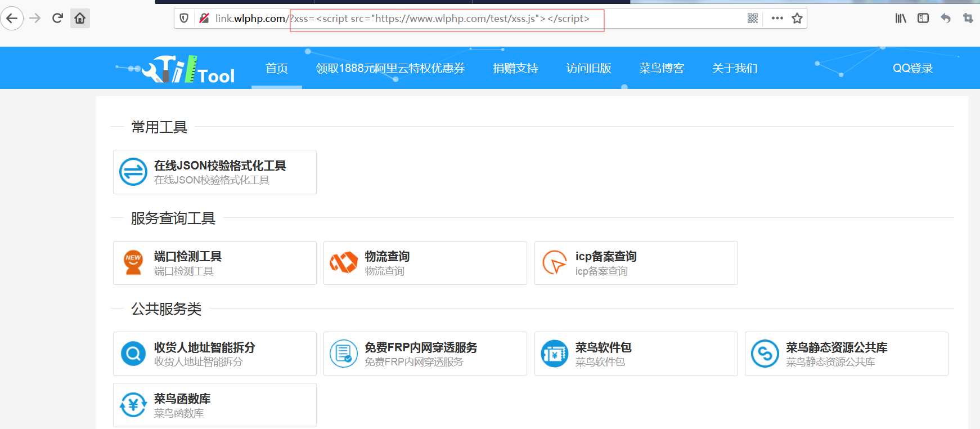Open the 免费FRP内网穿透服务 title link
Image resolution: width=980 pixels, height=429 pixels.
pyautogui.click(x=421, y=347)
